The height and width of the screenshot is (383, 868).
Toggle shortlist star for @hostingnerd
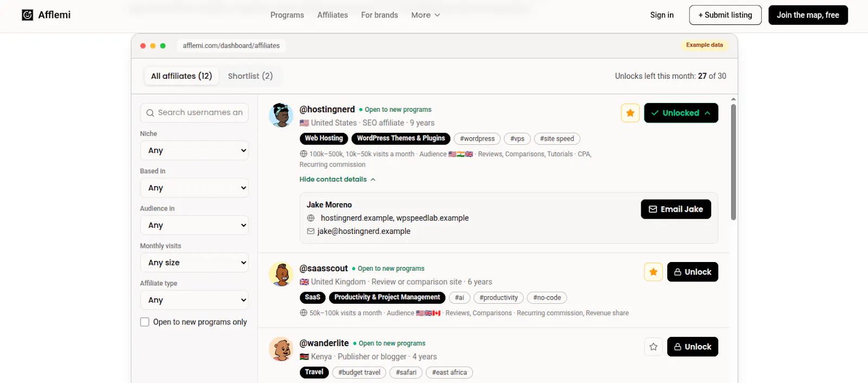tap(630, 113)
